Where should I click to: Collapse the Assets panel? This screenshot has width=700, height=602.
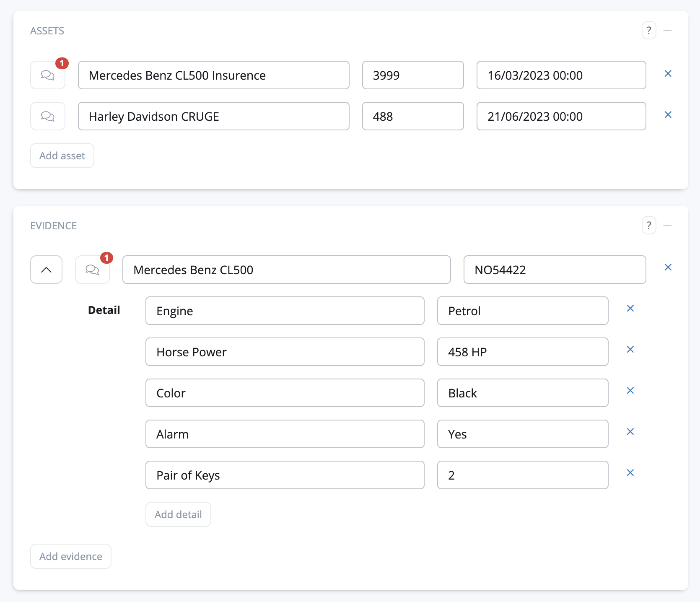click(668, 31)
